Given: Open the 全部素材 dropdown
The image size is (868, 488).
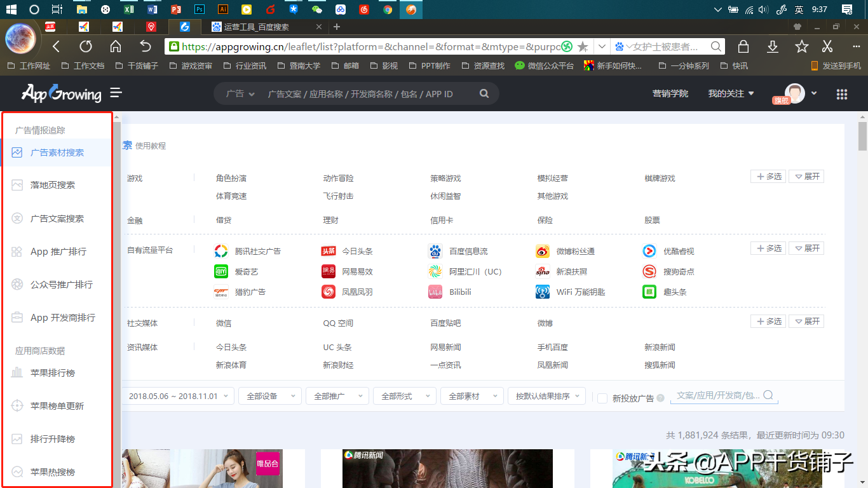Looking at the screenshot, I should point(472,396).
